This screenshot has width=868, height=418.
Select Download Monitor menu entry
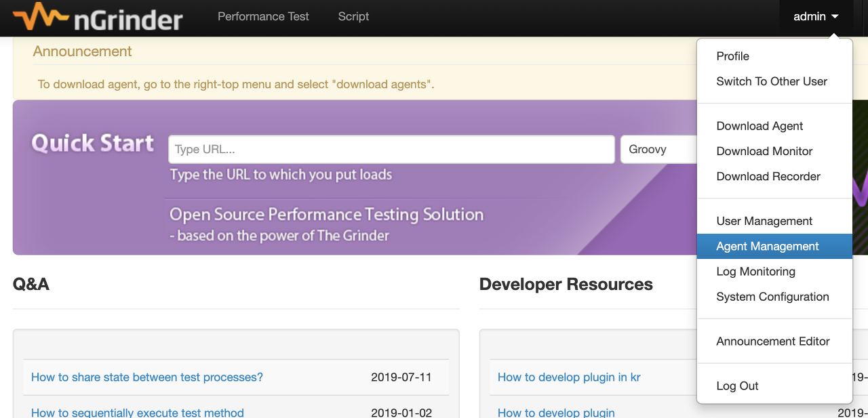tap(764, 151)
